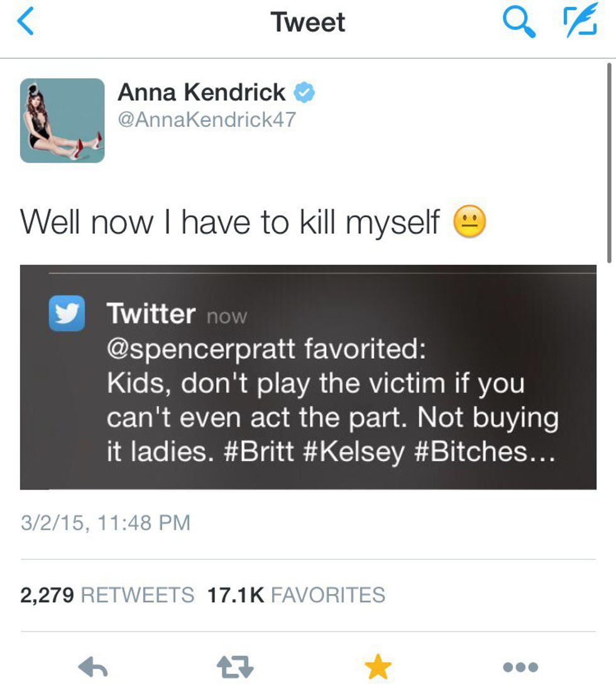616x699 pixels.
Task: Tap the reply arrow icon
Action: [94, 667]
